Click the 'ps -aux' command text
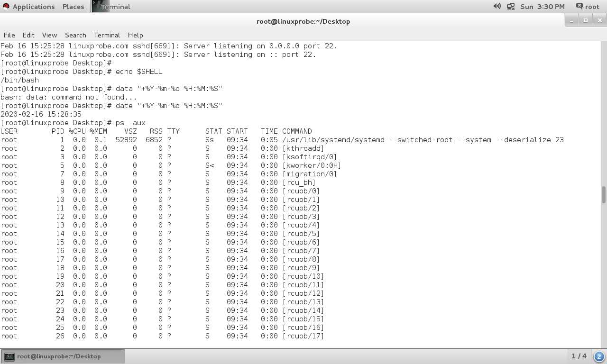607x364 pixels. 130,123
